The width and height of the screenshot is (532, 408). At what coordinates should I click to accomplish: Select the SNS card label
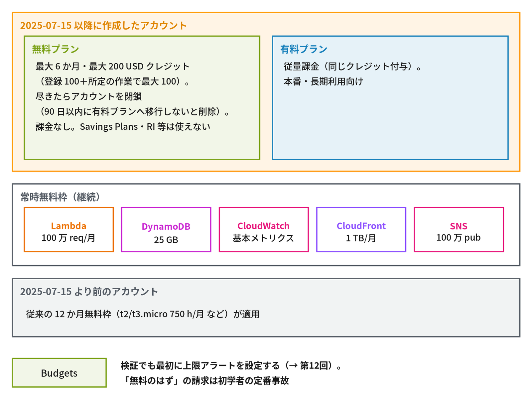459,226
